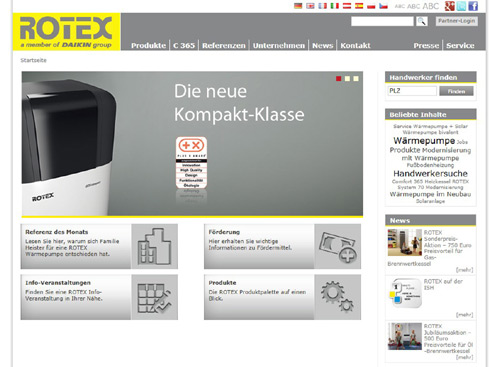Screen dimensions: 490x367
Task: Switch to Spanish via the Spain flag
Action: point(359,6)
